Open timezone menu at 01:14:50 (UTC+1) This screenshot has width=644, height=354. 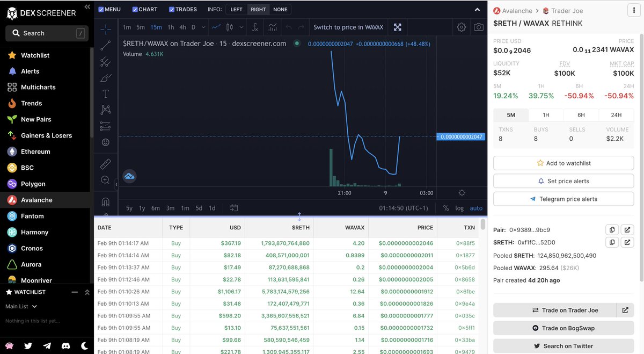pyautogui.click(x=404, y=208)
